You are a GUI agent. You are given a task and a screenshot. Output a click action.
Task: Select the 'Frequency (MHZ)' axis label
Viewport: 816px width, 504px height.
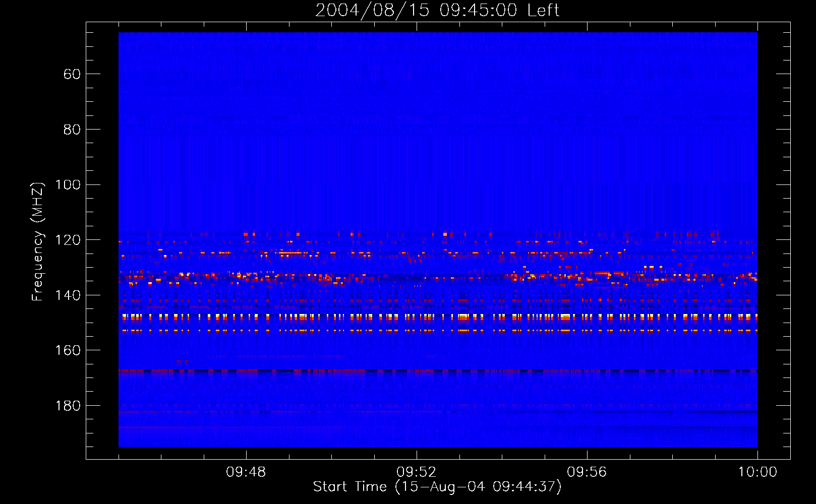38,241
